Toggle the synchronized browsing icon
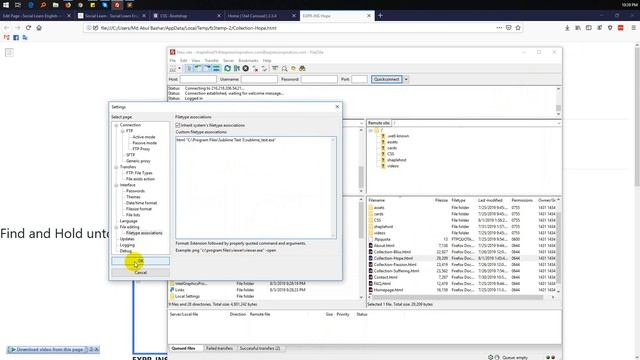This screenshot has height=360, width=640. click(x=293, y=69)
